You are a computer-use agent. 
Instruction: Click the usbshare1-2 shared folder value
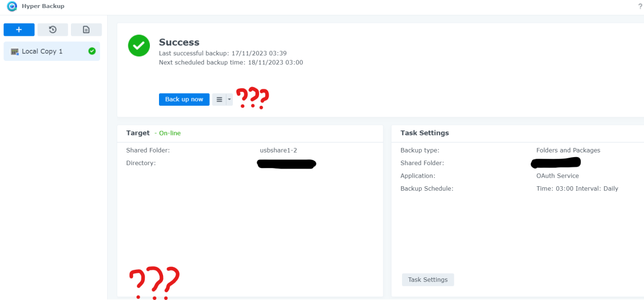(278, 150)
